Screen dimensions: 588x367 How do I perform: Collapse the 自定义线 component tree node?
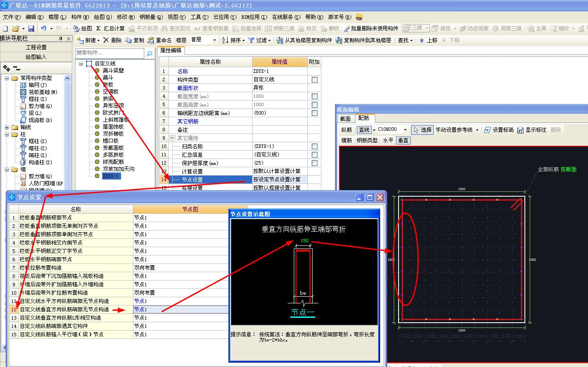[82, 64]
